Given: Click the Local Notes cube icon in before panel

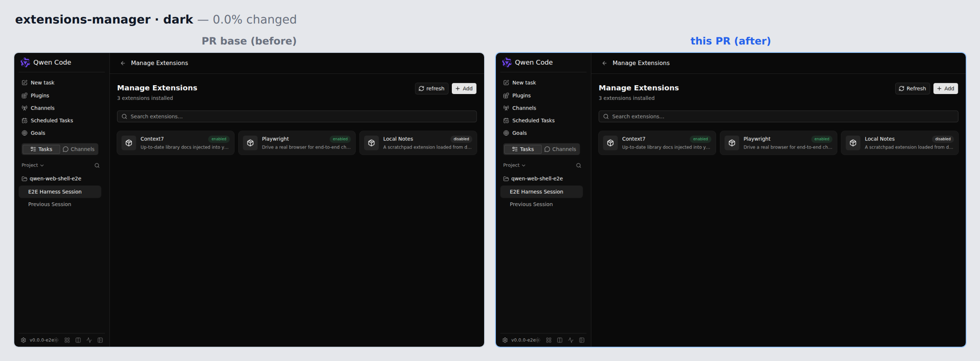Looking at the screenshot, I should [x=371, y=143].
